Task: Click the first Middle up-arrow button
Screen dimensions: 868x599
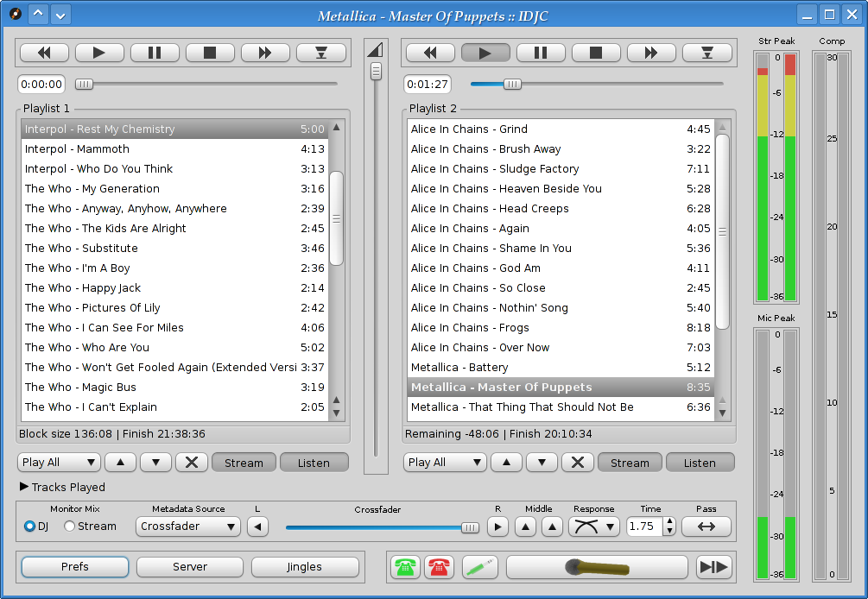Action: pos(525,526)
